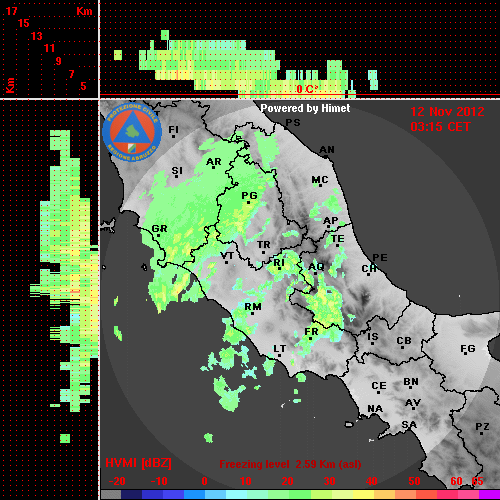
Task: Click the Powered by Himet text
Action: pyautogui.click(x=305, y=108)
